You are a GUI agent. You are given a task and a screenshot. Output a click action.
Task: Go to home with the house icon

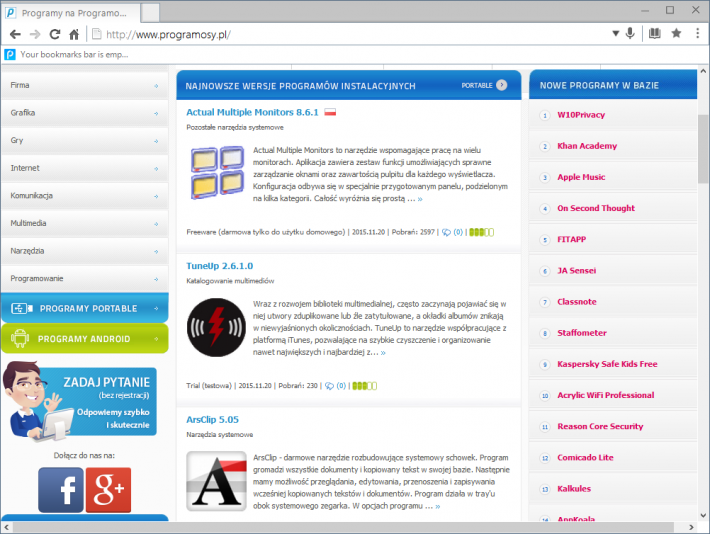pos(74,34)
